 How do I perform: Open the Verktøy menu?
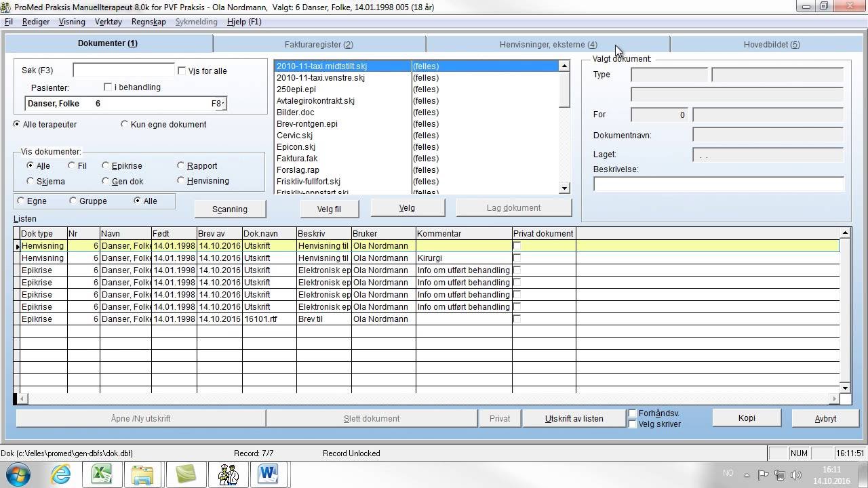(108, 22)
